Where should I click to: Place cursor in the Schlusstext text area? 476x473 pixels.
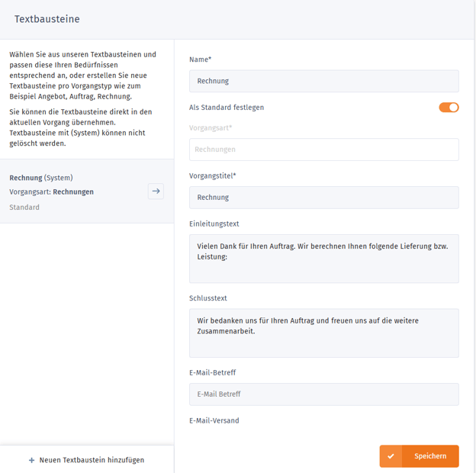coord(323,333)
